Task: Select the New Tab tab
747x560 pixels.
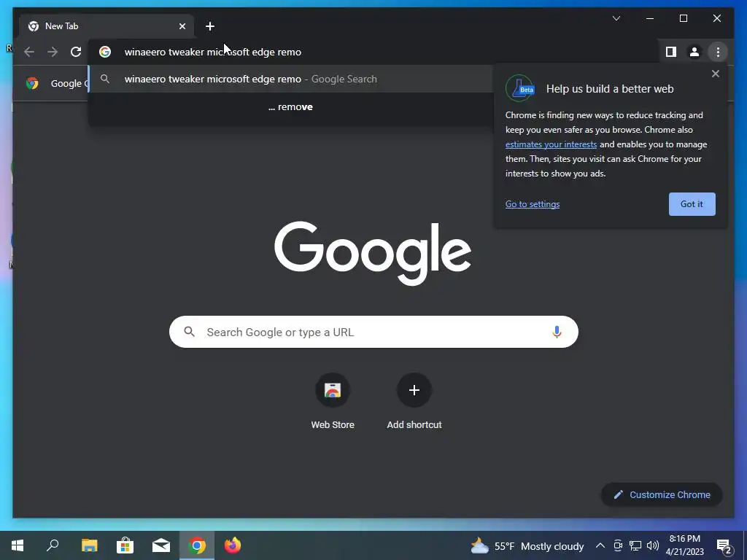Action: point(107,26)
